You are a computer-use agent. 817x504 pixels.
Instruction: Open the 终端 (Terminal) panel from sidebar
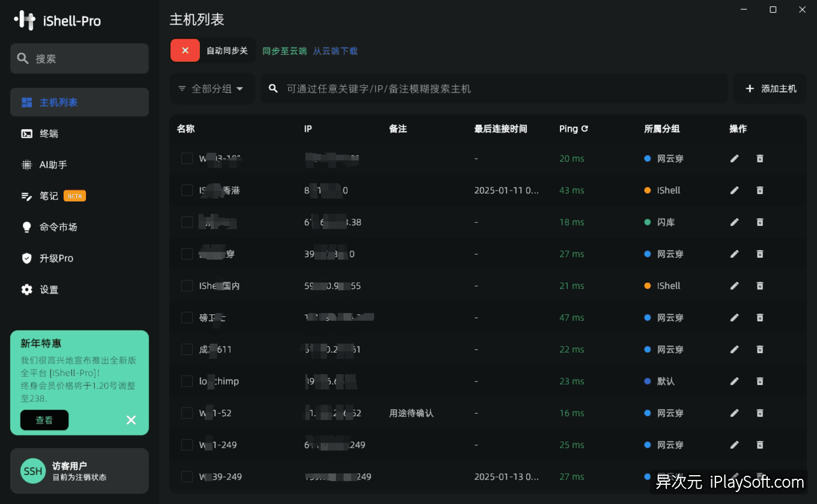(49, 133)
